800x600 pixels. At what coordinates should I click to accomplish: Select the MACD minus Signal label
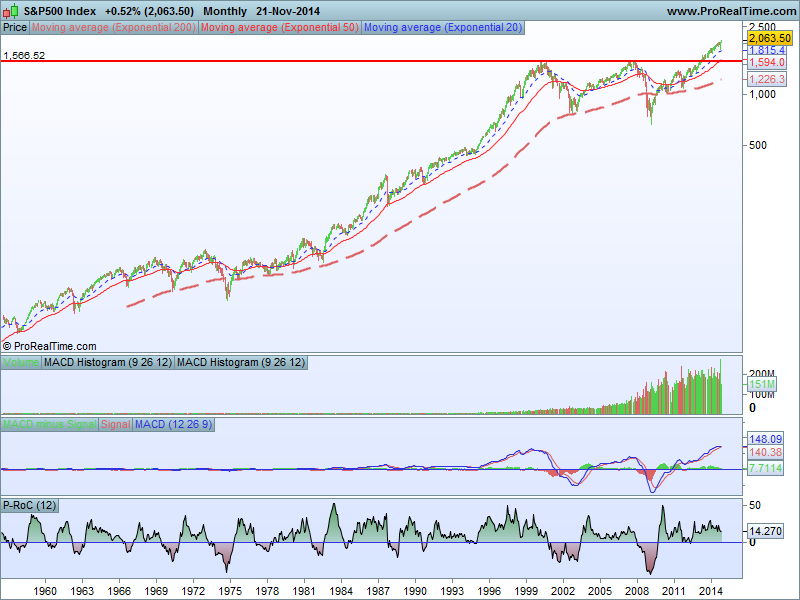(x=49, y=424)
